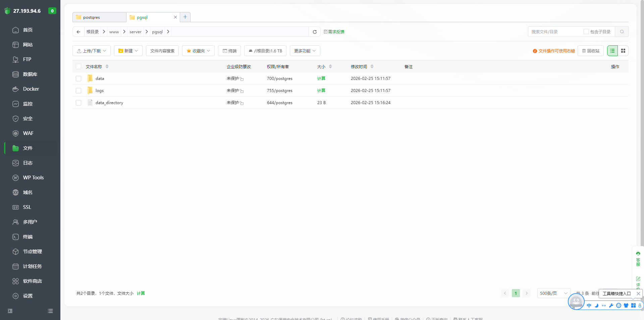This screenshot has height=320, width=644.
Task: Open 数据库 in the sidebar menu
Action: (x=30, y=74)
